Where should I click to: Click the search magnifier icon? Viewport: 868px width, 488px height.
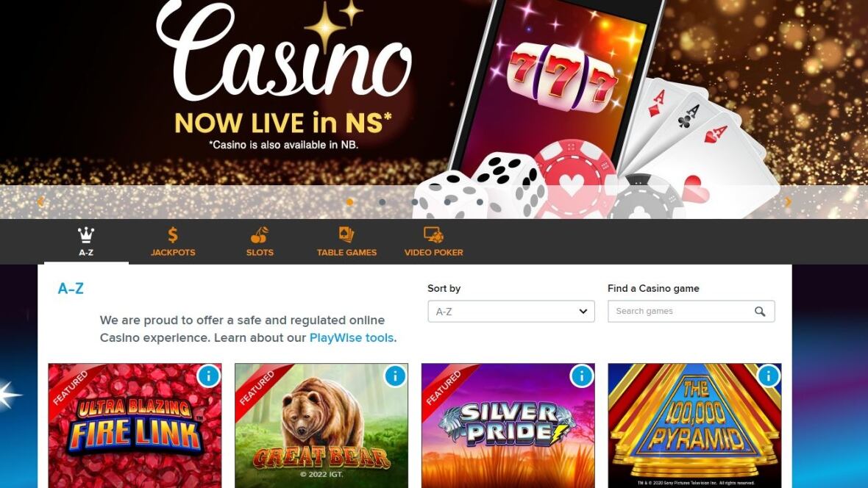760,312
